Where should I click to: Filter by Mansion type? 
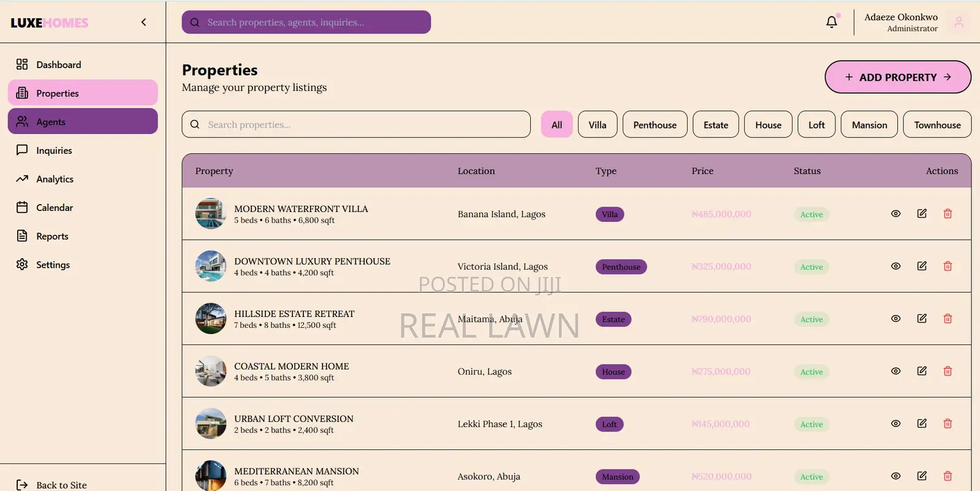click(869, 124)
